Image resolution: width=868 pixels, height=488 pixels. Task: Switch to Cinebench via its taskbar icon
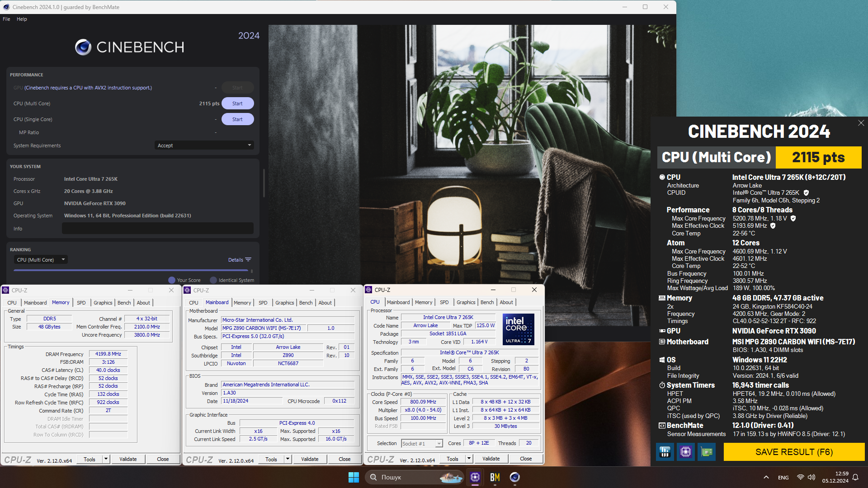point(514,477)
